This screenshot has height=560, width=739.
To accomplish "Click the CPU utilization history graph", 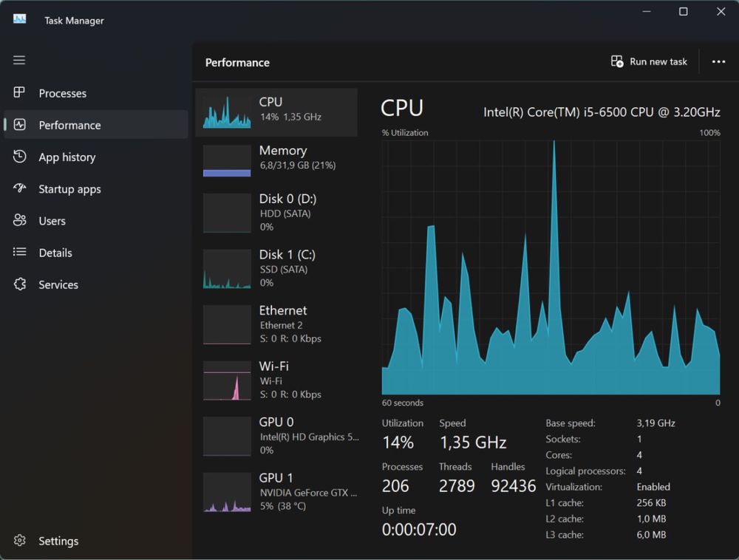I will (x=551, y=267).
